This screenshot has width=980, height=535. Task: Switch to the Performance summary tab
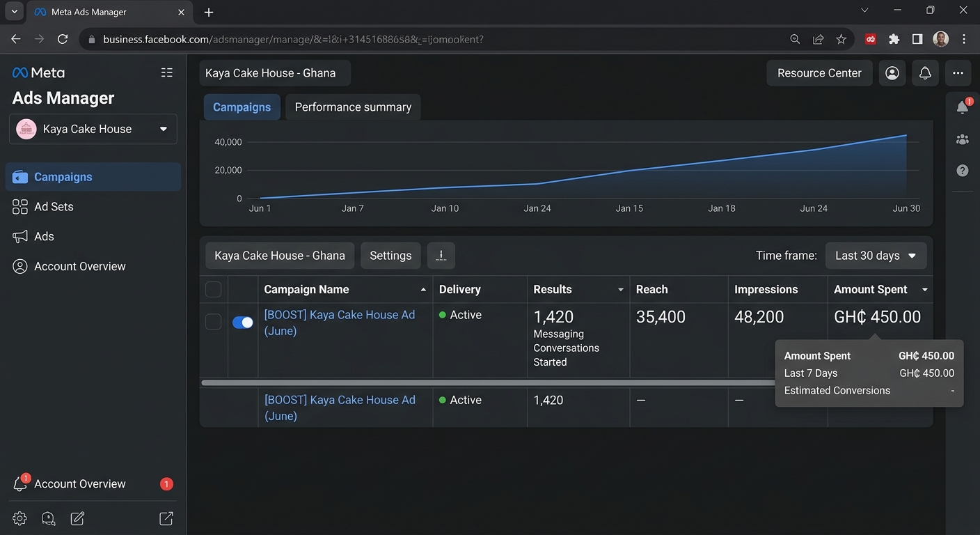(353, 107)
